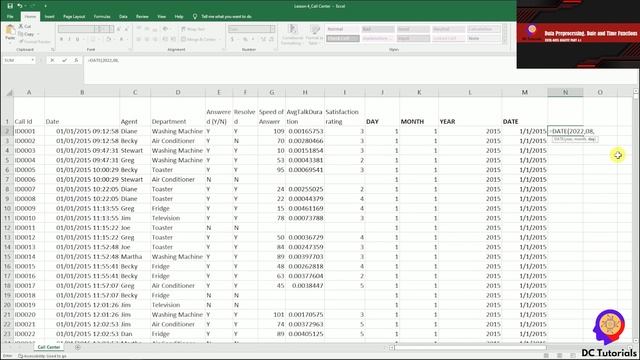The height and width of the screenshot is (360, 640).
Task: Open the font name dropdown
Action: pyautogui.click(x=96, y=29)
